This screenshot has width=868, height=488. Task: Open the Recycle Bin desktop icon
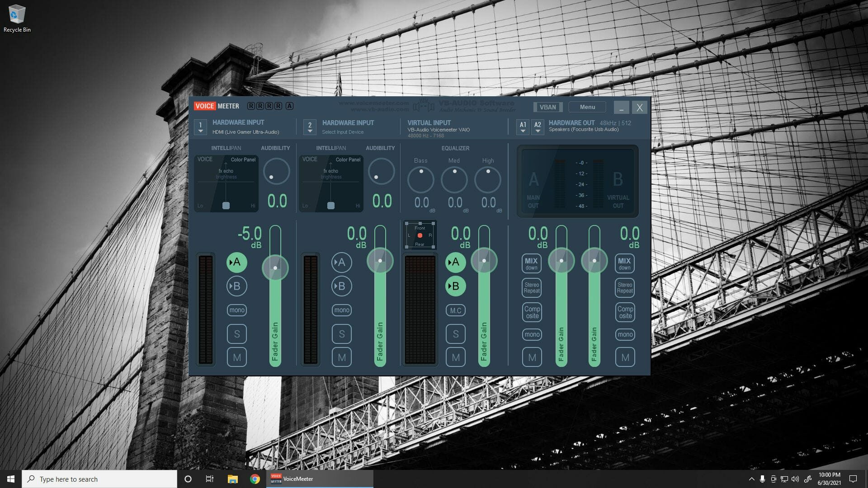pyautogui.click(x=17, y=19)
